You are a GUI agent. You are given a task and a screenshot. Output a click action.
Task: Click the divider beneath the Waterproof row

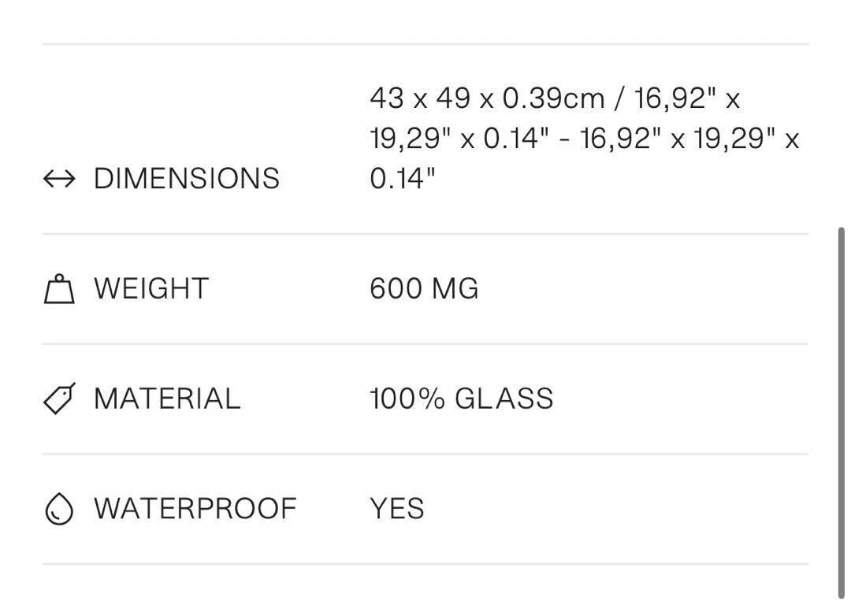pyautogui.click(x=425, y=564)
